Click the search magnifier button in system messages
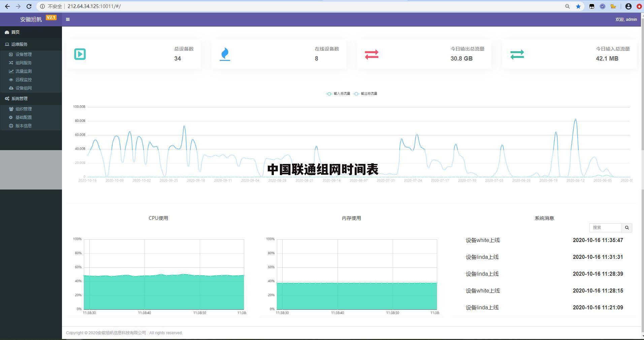Screen dimensions: 644x340 click(x=627, y=228)
